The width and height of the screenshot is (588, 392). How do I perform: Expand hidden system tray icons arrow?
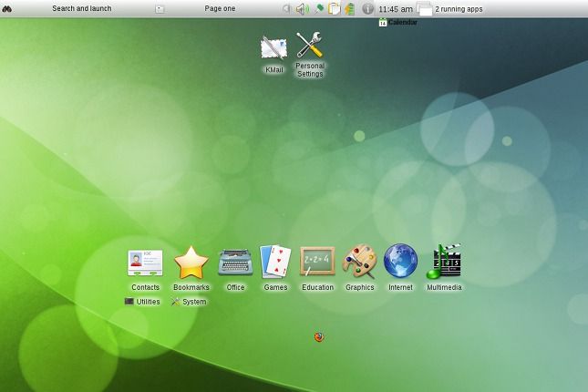click(286, 8)
